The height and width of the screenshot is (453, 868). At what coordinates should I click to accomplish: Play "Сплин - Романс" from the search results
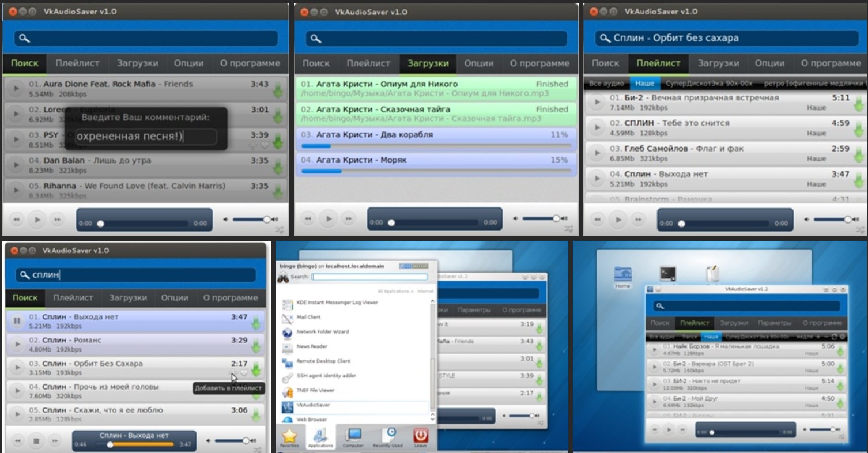17,344
